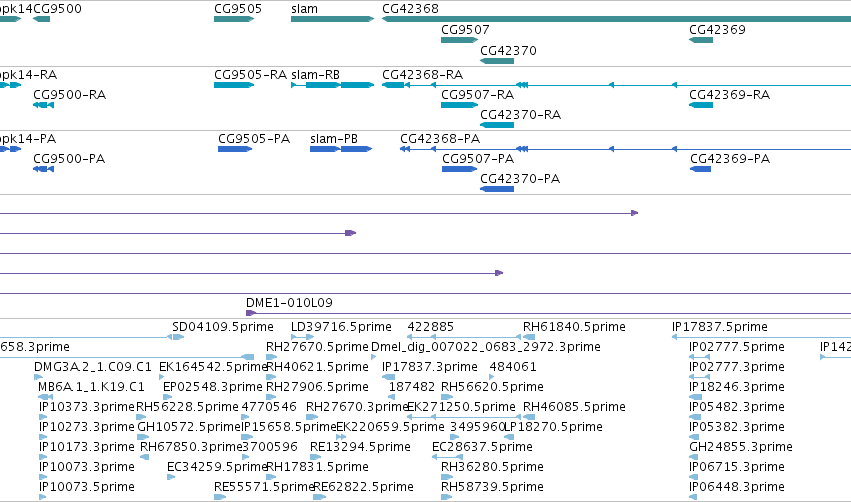Click the EC34259.5prime EST label

pyautogui.click(x=217, y=467)
